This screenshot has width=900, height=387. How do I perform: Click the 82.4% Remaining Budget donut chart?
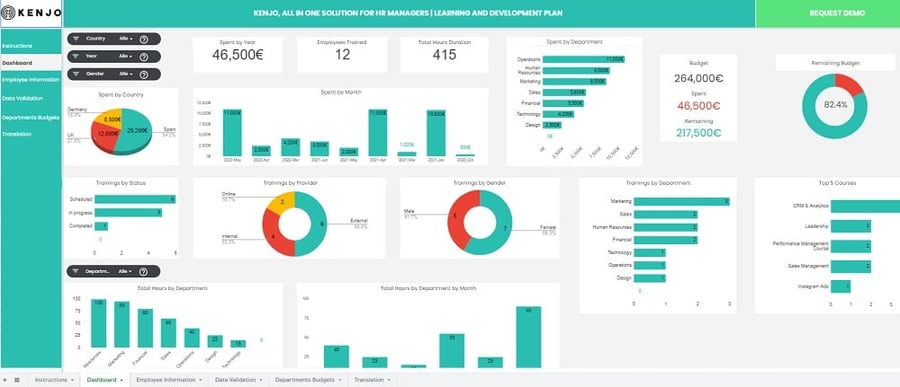point(835,106)
